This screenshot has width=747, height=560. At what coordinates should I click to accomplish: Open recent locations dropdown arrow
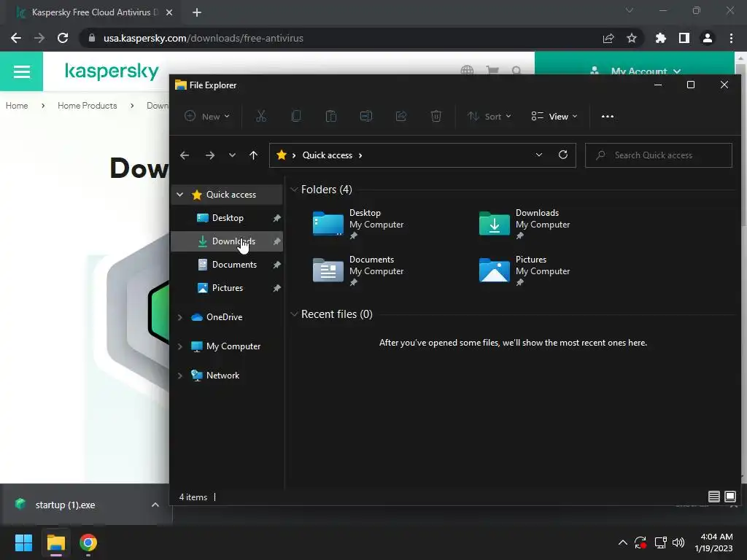point(232,155)
